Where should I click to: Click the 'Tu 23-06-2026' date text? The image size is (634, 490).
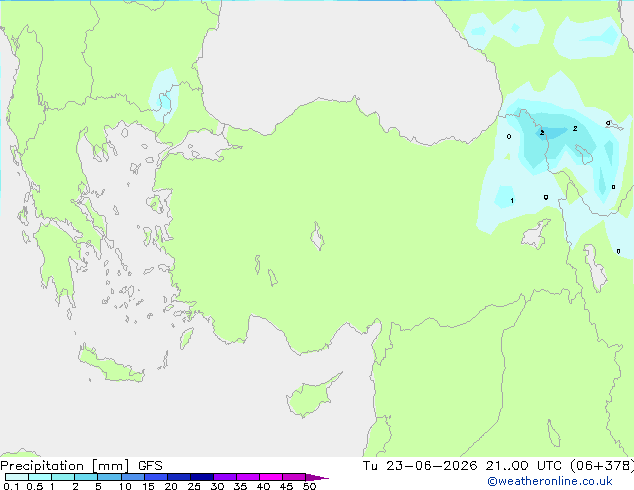point(420,466)
